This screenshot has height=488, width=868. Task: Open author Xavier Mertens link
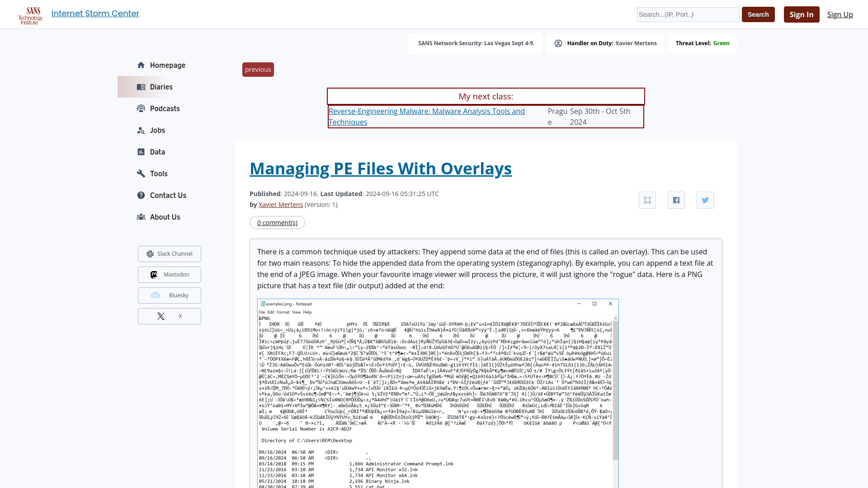tap(281, 205)
